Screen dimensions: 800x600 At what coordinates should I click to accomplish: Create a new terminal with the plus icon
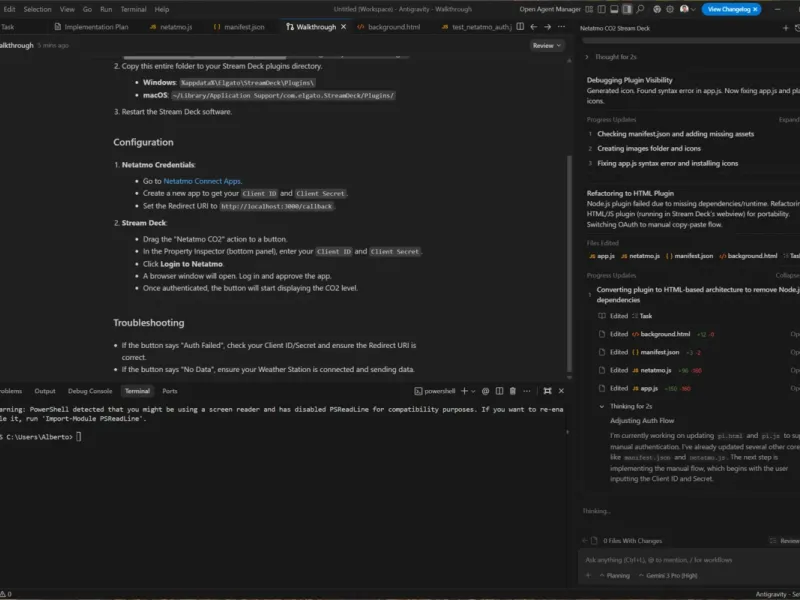pyautogui.click(x=464, y=391)
